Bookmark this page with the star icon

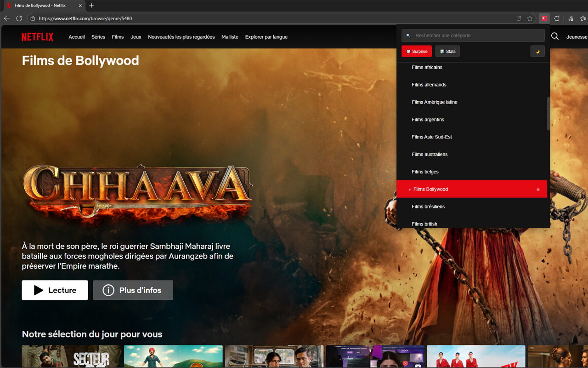(x=530, y=18)
